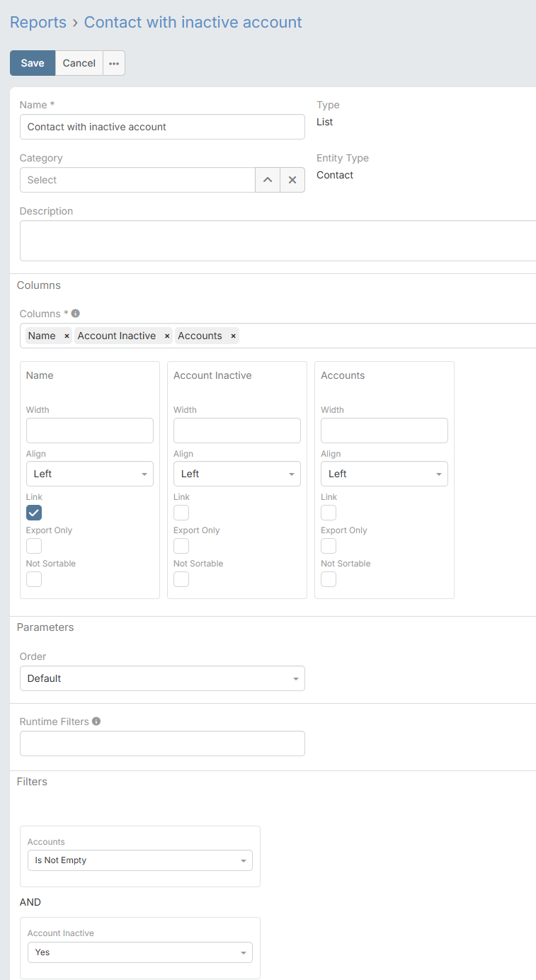Image resolution: width=536 pixels, height=980 pixels.
Task: Remove the Account Inactive column tag
Action: click(167, 336)
